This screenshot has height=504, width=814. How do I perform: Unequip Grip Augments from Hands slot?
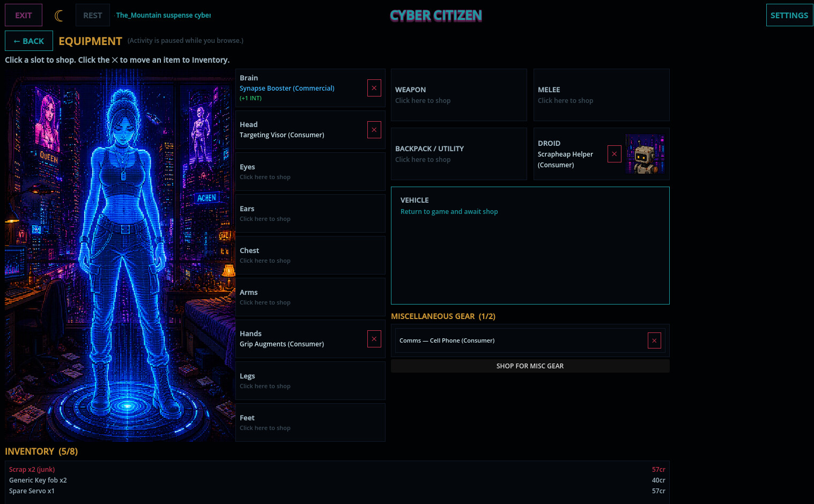tap(374, 339)
